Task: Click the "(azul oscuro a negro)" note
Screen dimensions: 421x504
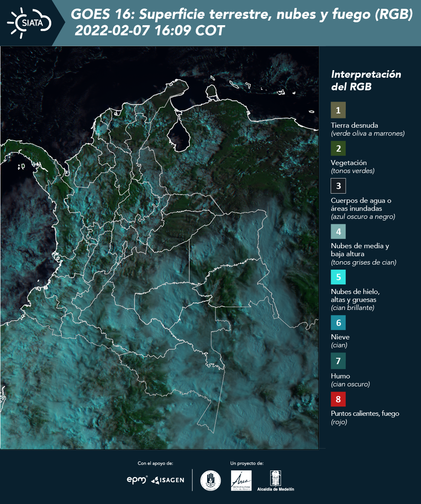Action: tap(363, 217)
